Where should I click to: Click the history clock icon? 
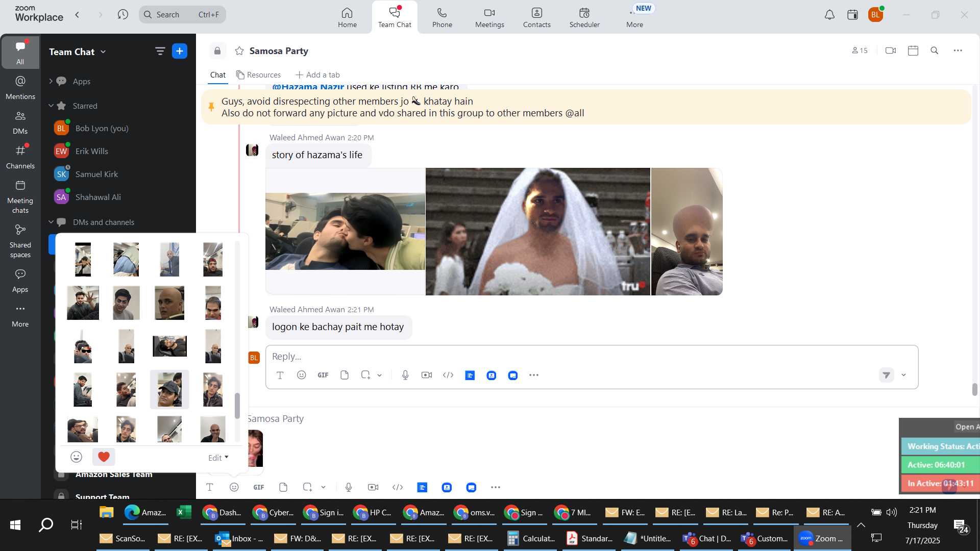coord(122,15)
